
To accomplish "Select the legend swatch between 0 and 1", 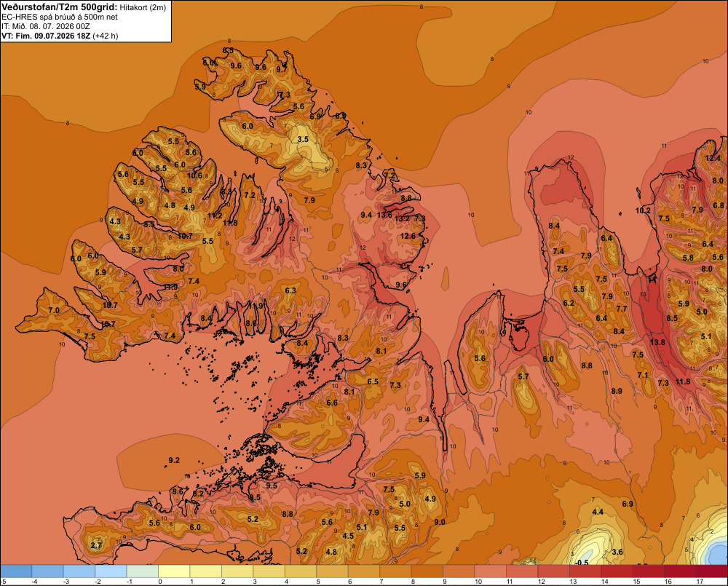I will pos(174,571).
